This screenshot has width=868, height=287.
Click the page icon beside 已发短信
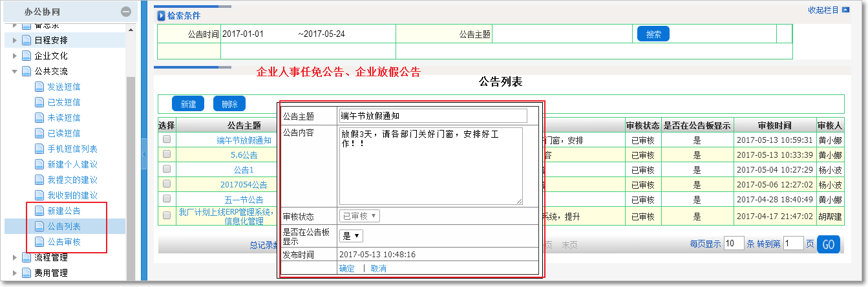[x=39, y=102]
